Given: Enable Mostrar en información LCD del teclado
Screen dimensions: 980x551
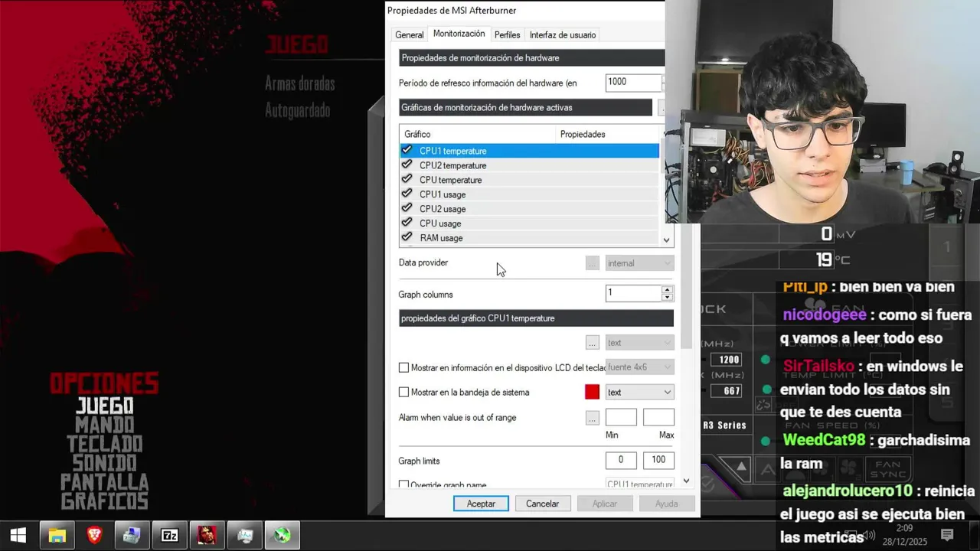Looking at the screenshot, I should coord(403,367).
